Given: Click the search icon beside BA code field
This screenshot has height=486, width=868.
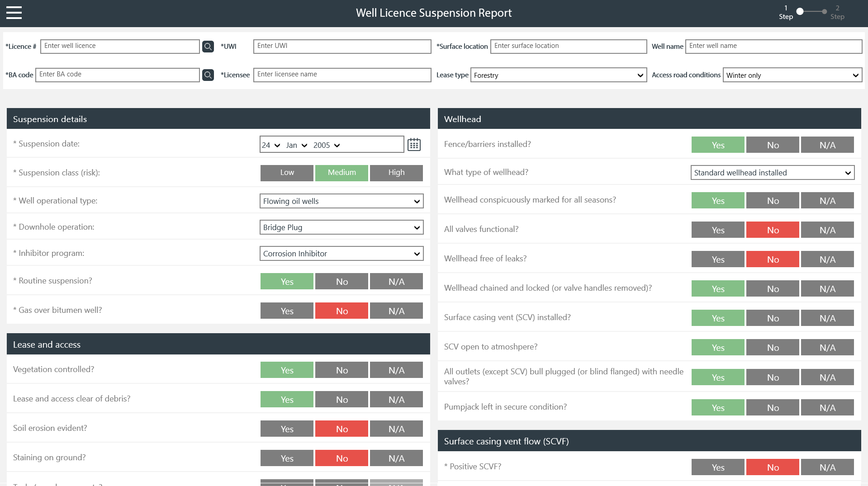Looking at the screenshot, I should point(208,75).
